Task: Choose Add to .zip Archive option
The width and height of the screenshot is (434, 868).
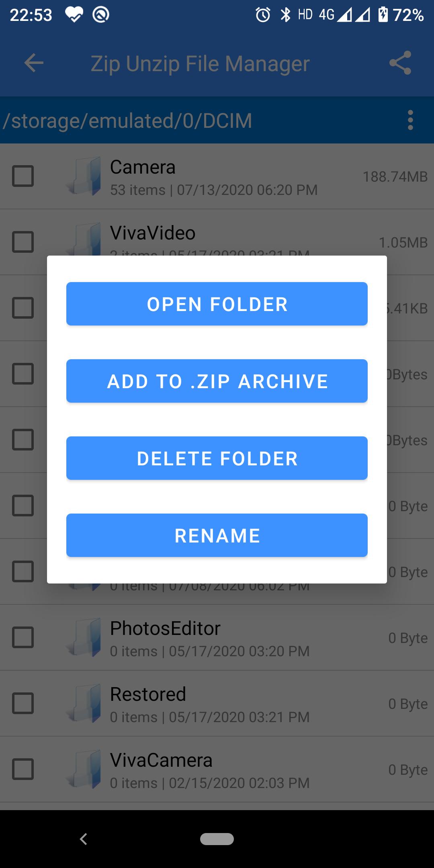Action: [217, 381]
